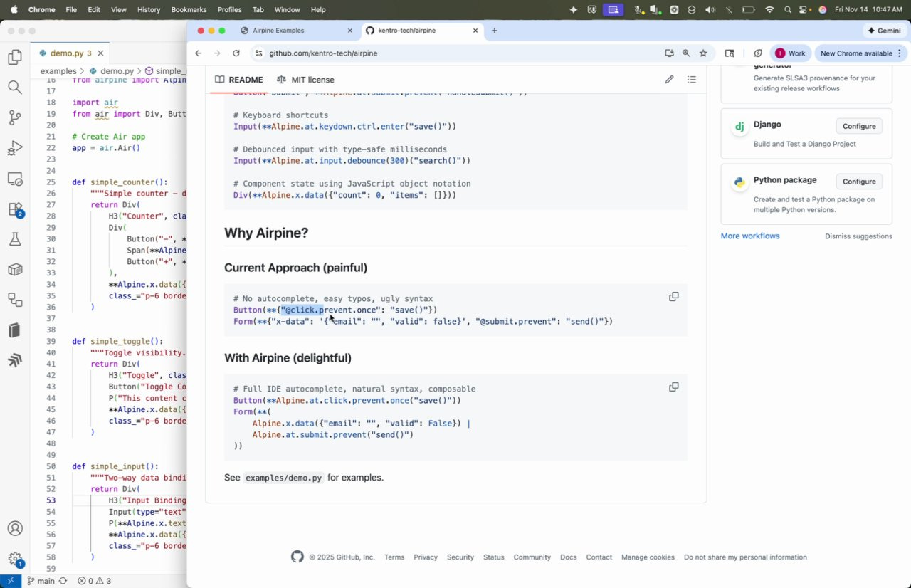This screenshot has height=588, width=911.
Task: Click New Chrome available update button
Action: click(860, 53)
